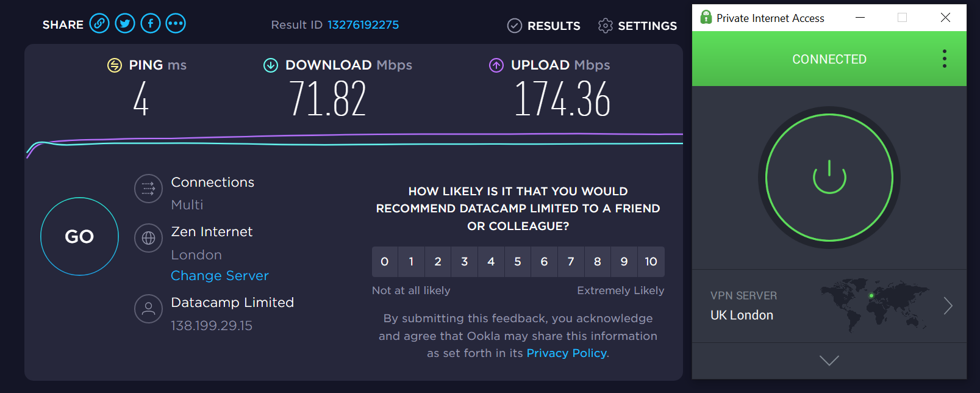Click the Zen Internet globe icon

coord(148,238)
